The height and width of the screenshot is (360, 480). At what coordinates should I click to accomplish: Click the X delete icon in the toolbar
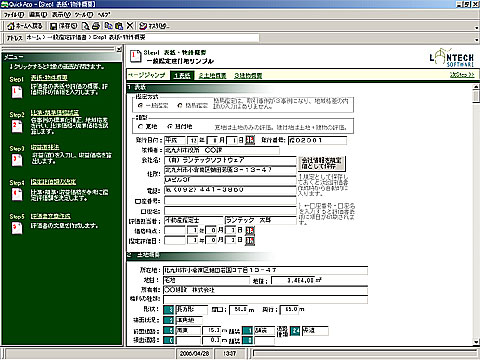(130, 26)
